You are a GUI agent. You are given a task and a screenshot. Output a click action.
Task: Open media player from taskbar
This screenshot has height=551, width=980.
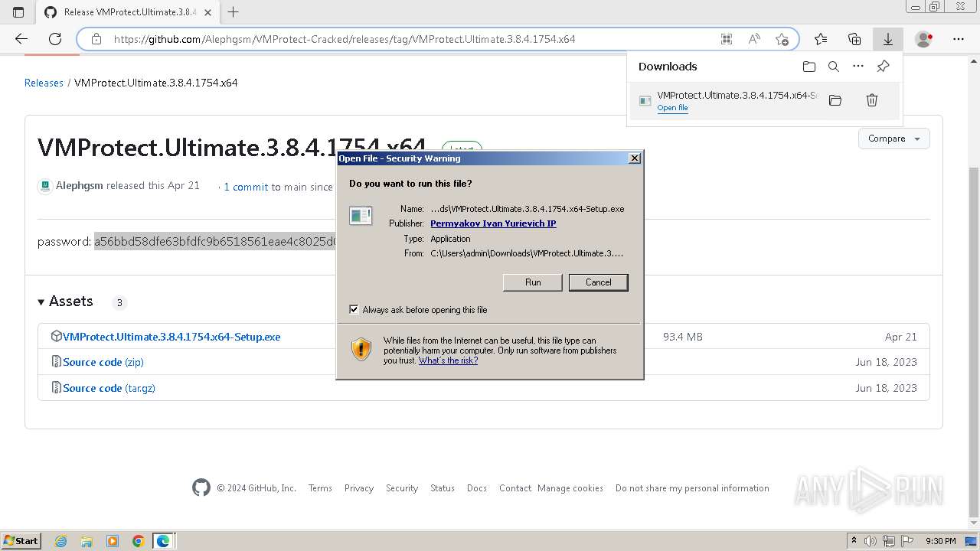pos(113,541)
